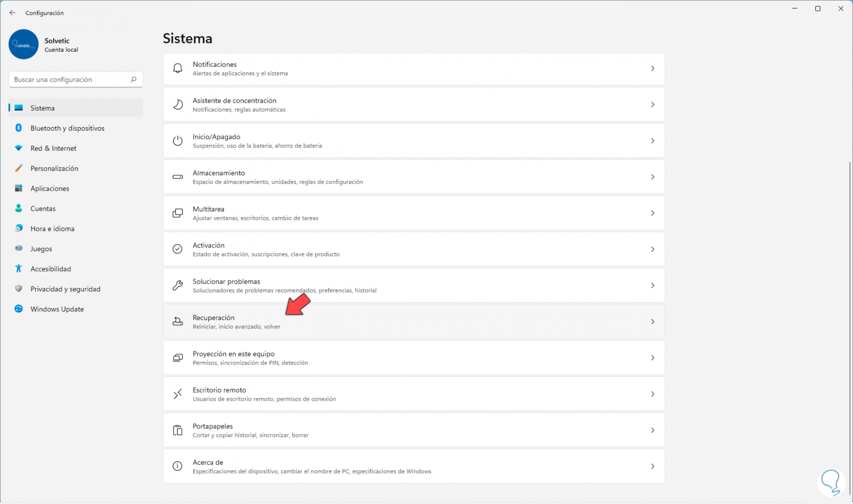This screenshot has height=504, width=853.
Task: Click the Bluetooth icon in sidebar
Action: pos(19,128)
